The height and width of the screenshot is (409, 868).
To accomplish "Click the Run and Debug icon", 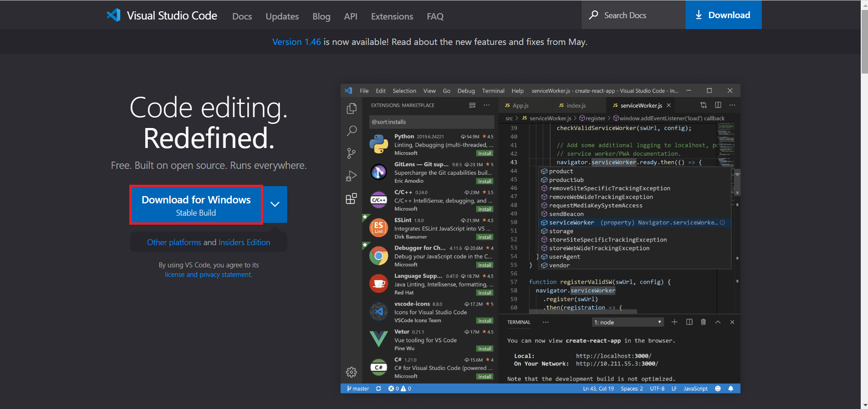I will (x=351, y=176).
